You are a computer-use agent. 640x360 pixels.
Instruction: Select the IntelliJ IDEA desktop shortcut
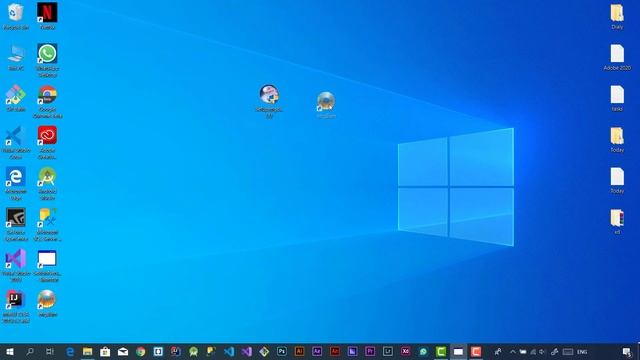[x=16, y=306]
